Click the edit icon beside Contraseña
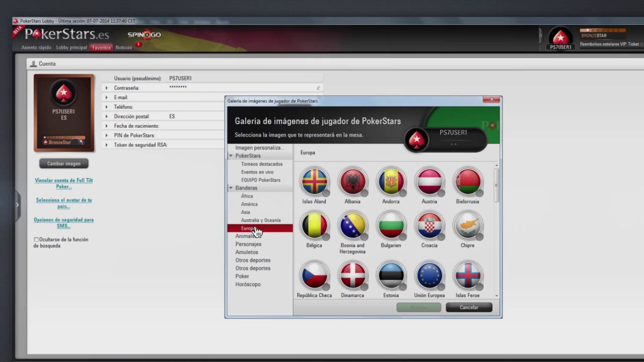Screen dimensions: 644x362 318,88
